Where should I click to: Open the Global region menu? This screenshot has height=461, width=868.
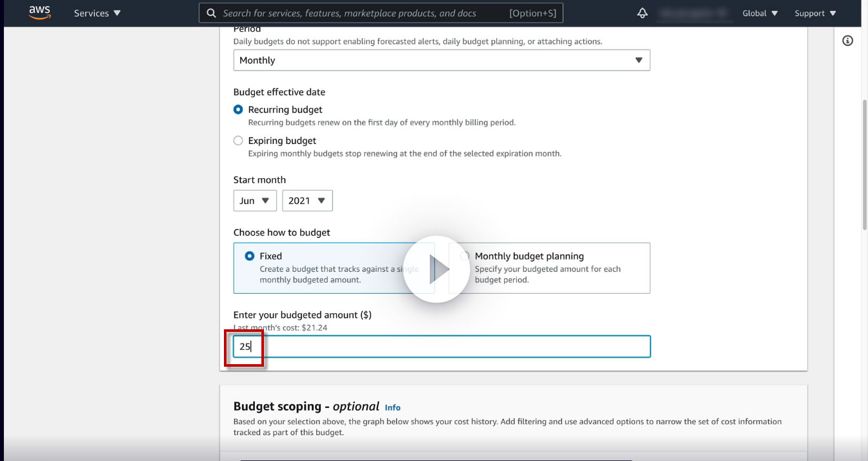(760, 13)
